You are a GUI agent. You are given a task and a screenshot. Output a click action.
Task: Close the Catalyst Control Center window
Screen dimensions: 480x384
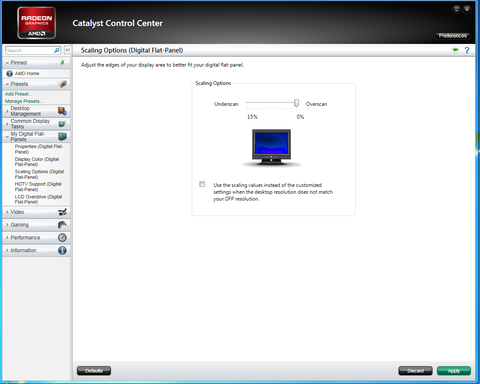point(467,9)
